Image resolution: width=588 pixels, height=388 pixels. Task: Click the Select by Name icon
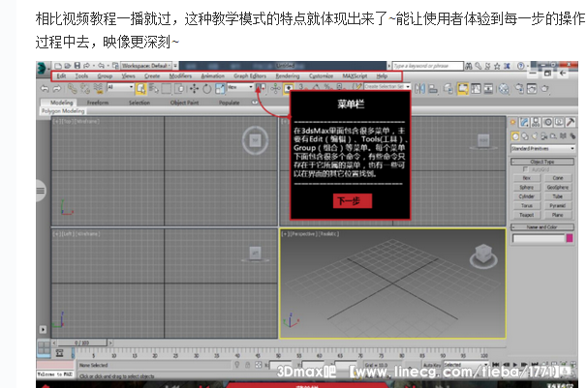(x=153, y=89)
